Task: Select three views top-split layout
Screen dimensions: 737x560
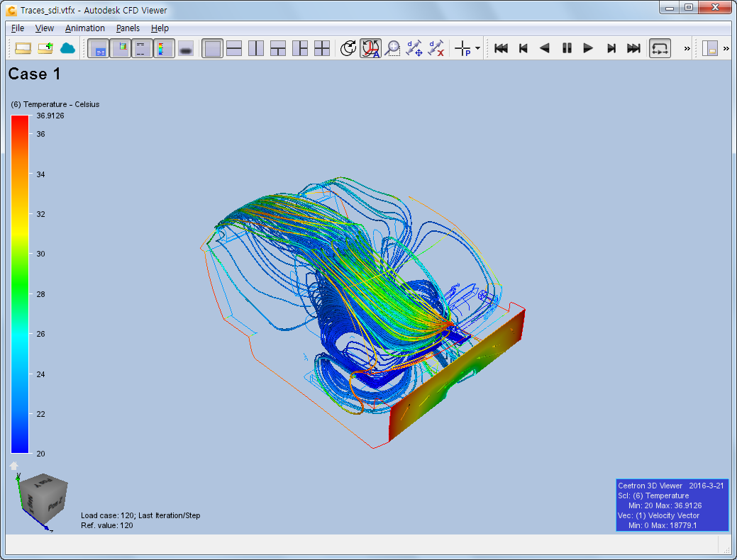Action: pyautogui.click(x=278, y=48)
